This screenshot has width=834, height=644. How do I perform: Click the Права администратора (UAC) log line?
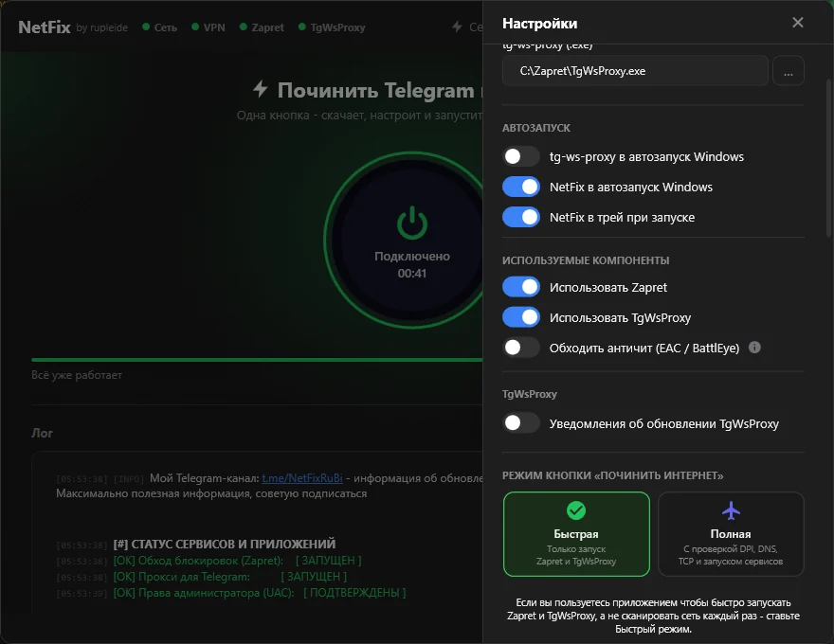[x=260, y=593]
